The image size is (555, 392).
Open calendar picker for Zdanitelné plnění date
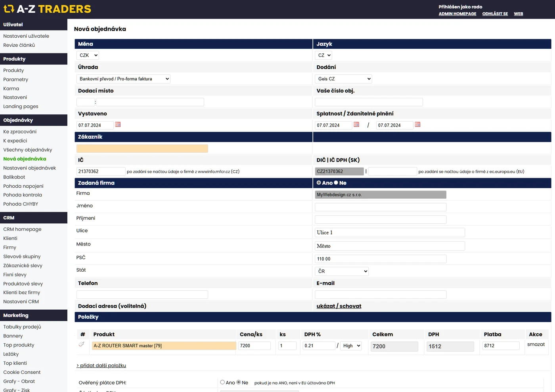(417, 125)
